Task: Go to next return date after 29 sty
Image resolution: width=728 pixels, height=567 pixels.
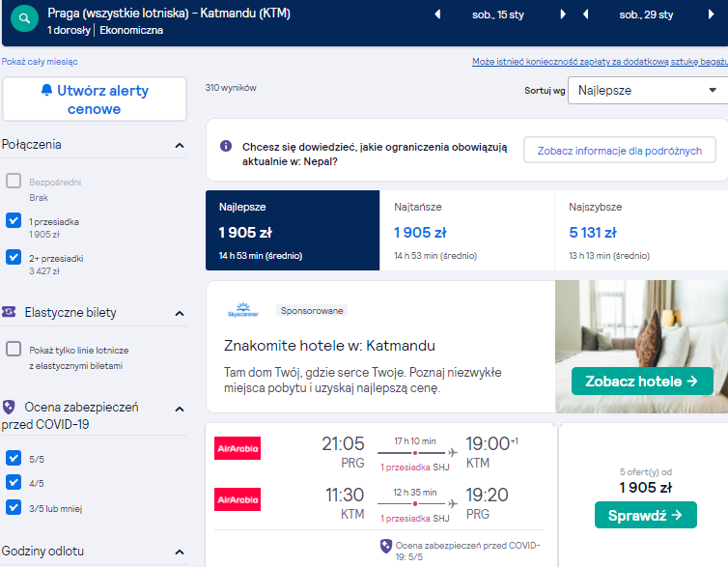Action: pyautogui.click(x=711, y=14)
